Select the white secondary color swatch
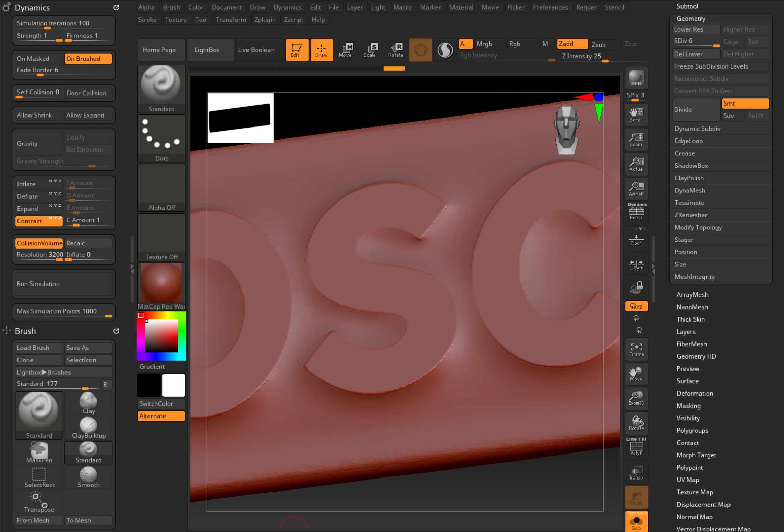The image size is (784, 532). click(173, 385)
